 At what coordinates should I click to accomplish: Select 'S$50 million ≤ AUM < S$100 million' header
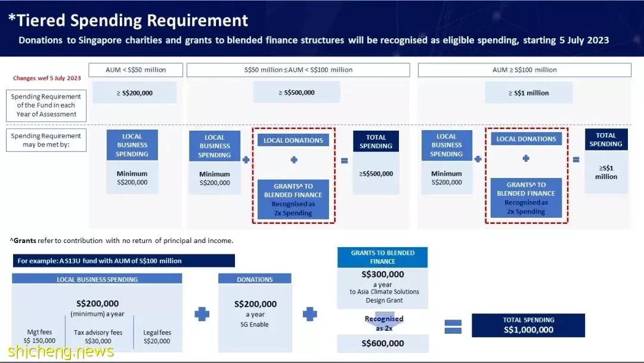[x=298, y=70]
